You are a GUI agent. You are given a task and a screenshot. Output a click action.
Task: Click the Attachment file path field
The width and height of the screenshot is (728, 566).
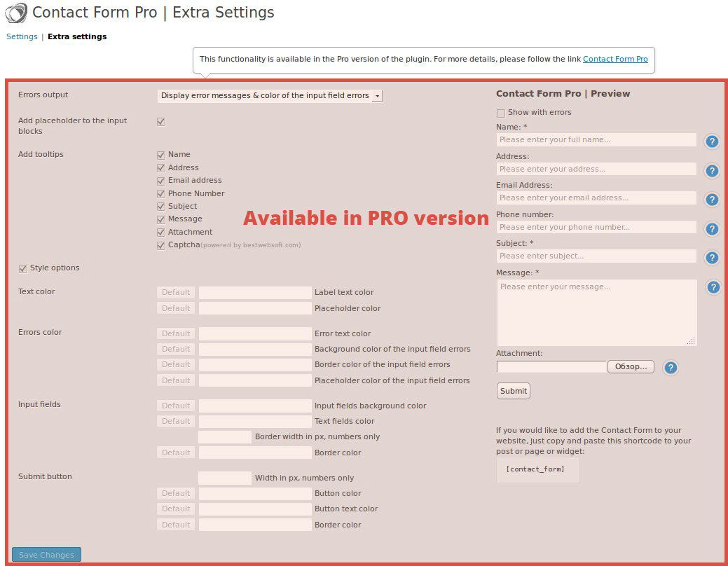(551, 367)
